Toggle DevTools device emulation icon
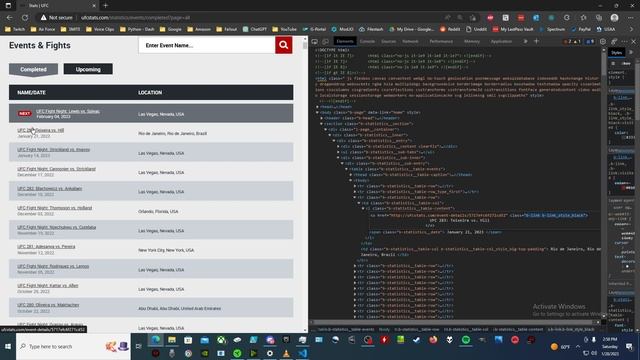This screenshot has width=640, height=360. click(x=325, y=41)
